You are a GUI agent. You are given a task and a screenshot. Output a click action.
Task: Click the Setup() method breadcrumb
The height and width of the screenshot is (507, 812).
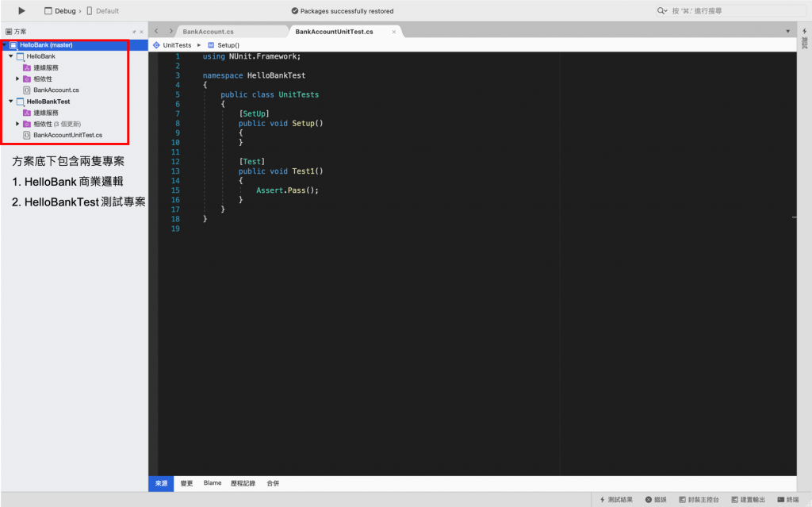228,45
